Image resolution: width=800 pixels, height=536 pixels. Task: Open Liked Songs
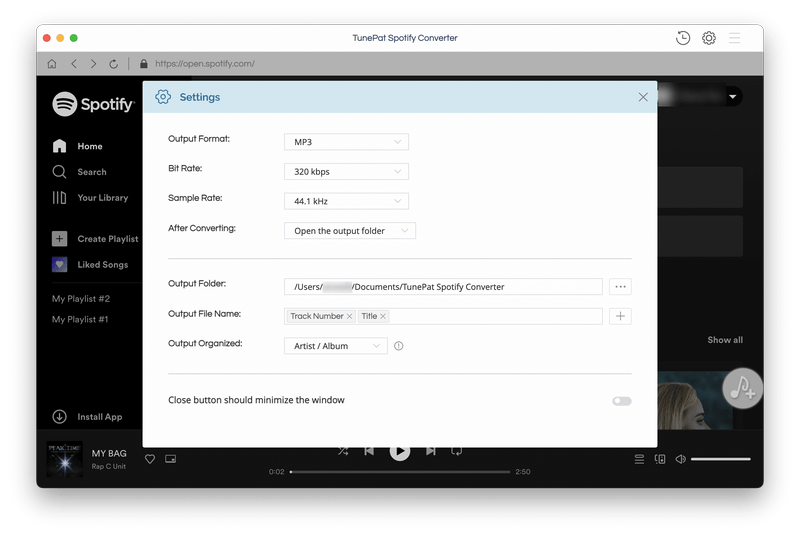(x=90, y=265)
